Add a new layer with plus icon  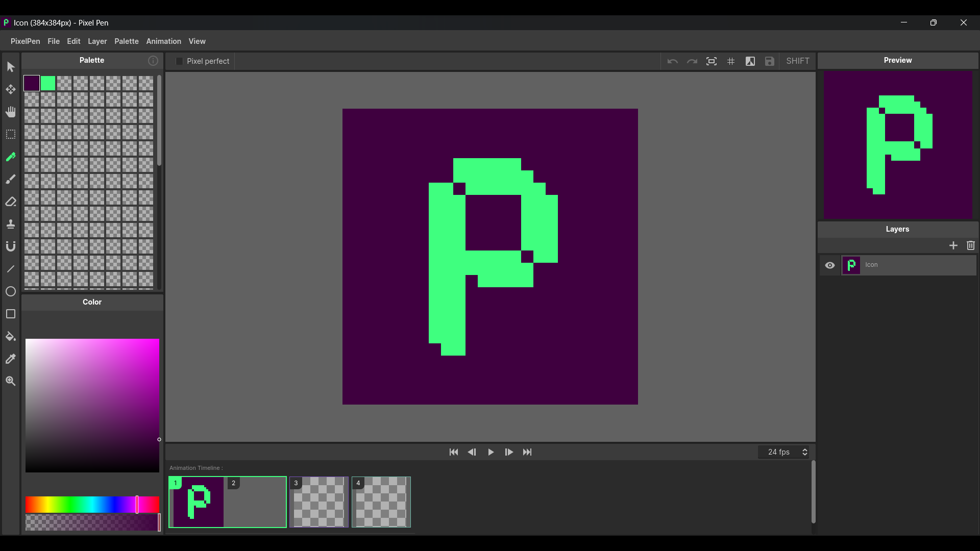point(953,245)
